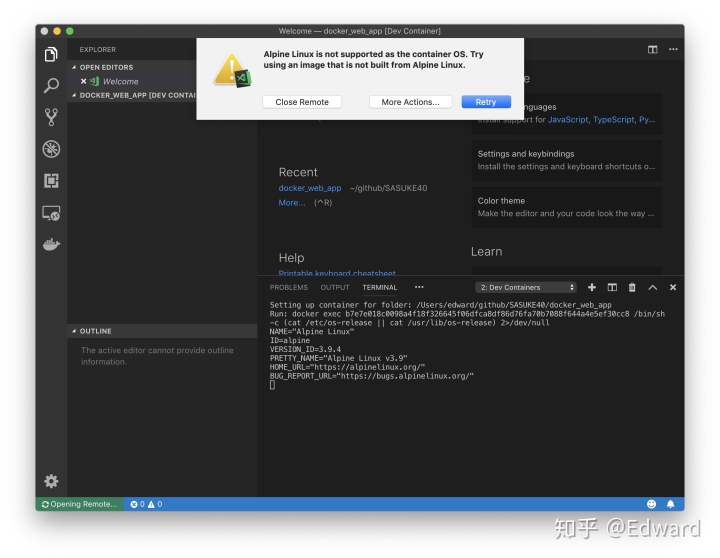
Task: Open panel overflow ellipsis next to Terminal
Action: tap(419, 287)
